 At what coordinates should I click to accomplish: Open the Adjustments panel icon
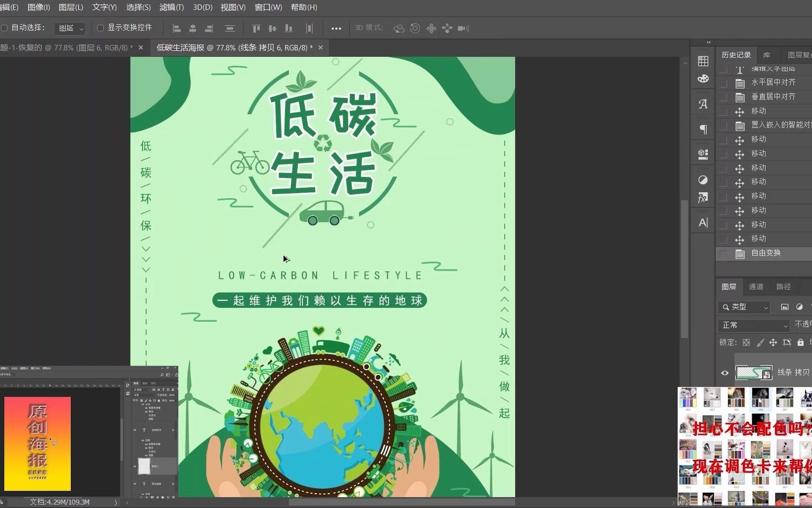pyautogui.click(x=703, y=180)
